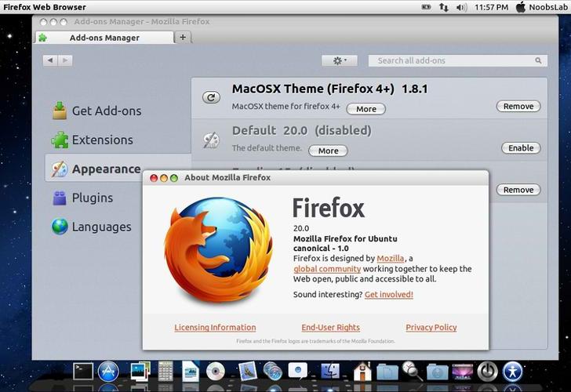Open the photo viewer icon in the dock
The width and height of the screenshot is (571, 392).
click(140, 372)
